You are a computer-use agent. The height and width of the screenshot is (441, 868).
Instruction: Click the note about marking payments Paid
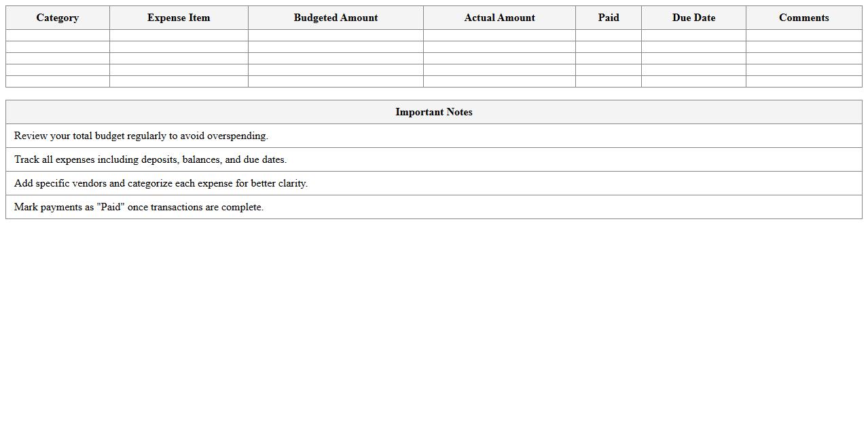[139, 207]
